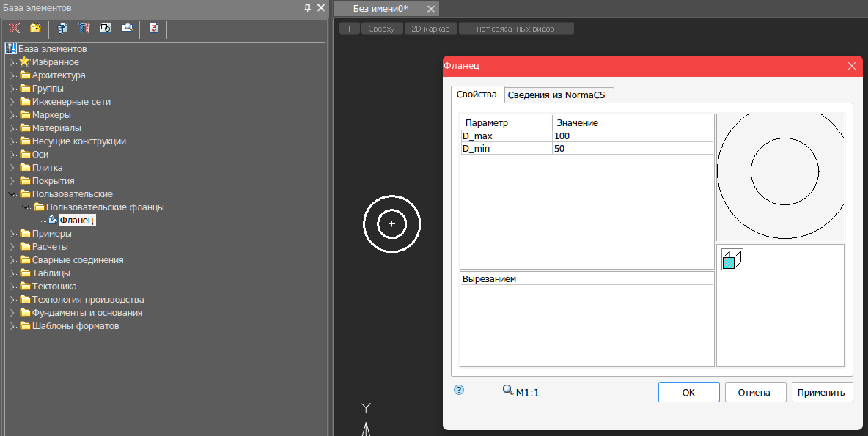Pin the База элементов panel
Image resolution: width=868 pixels, height=436 pixels.
pyautogui.click(x=307, y=7)
